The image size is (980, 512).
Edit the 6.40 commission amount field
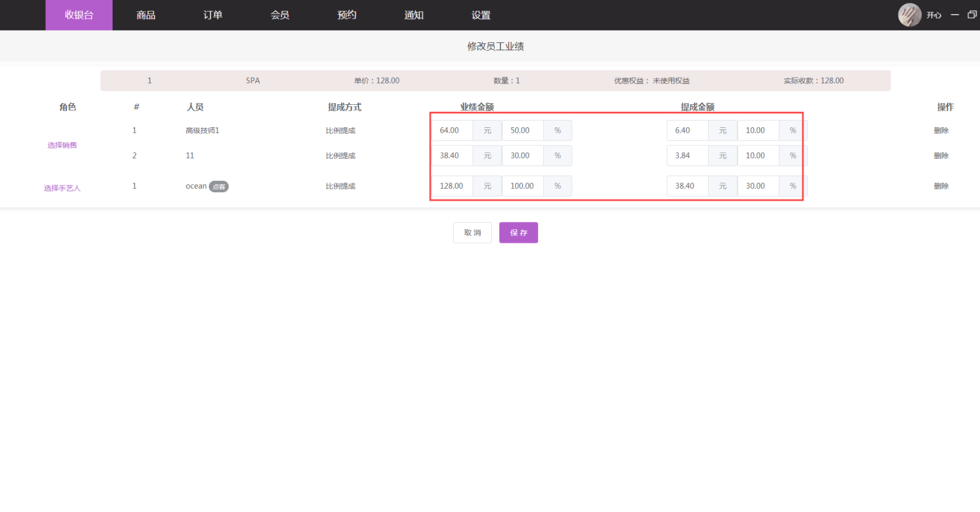coord(688,131)
